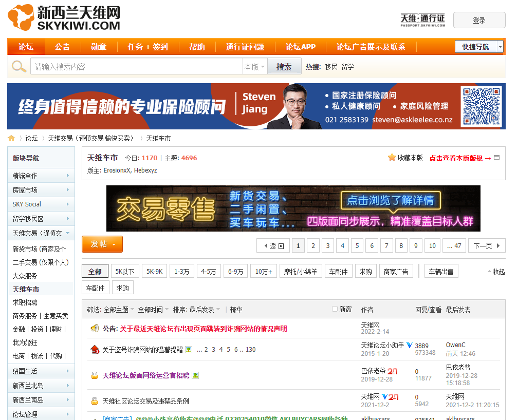Open the 勋章 menu item
This screenshot has width=517, height=420.
click(x=99, y=47)
